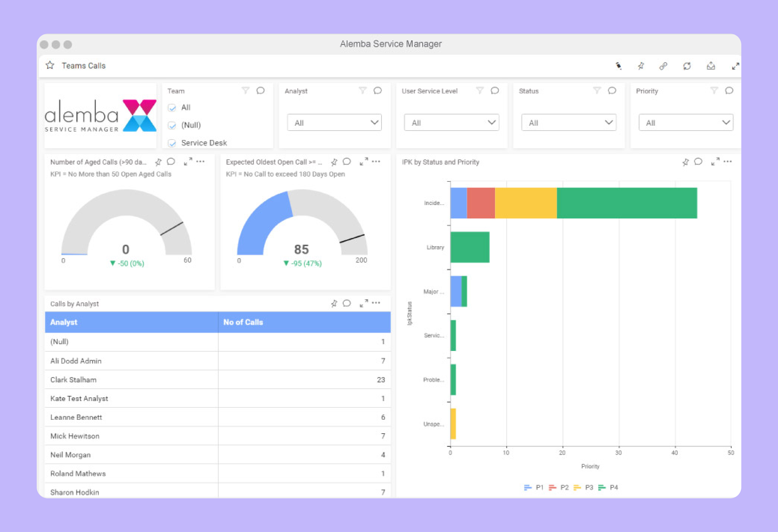Pin the Calls by Analyst table

(334, 303)
